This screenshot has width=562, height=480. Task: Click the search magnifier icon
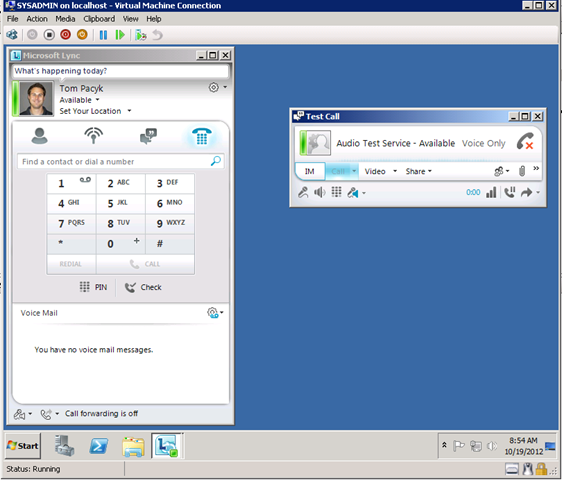(216, 161)
